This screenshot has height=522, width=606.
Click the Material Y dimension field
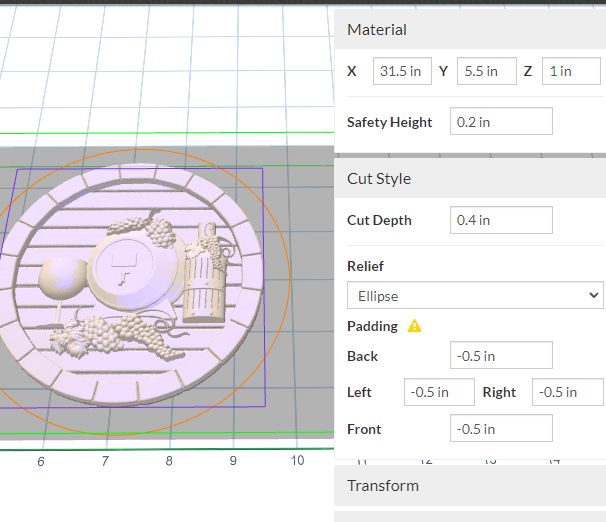487,71
